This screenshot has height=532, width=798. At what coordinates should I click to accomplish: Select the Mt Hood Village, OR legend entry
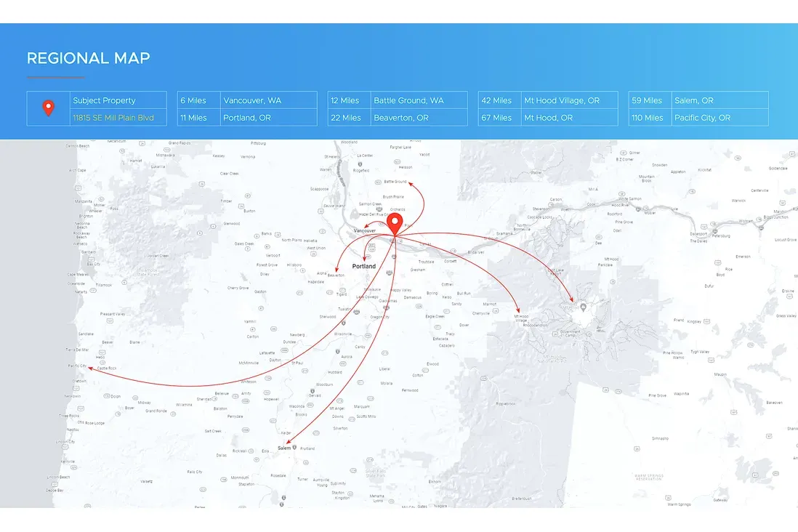(x=562, y=100)
